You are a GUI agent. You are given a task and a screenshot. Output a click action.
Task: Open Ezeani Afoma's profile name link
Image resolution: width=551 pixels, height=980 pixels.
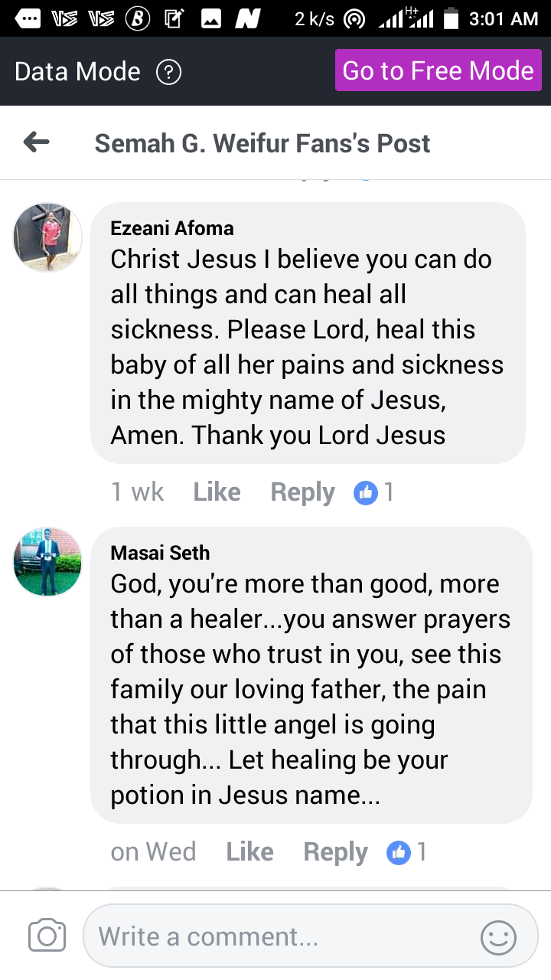172,228
